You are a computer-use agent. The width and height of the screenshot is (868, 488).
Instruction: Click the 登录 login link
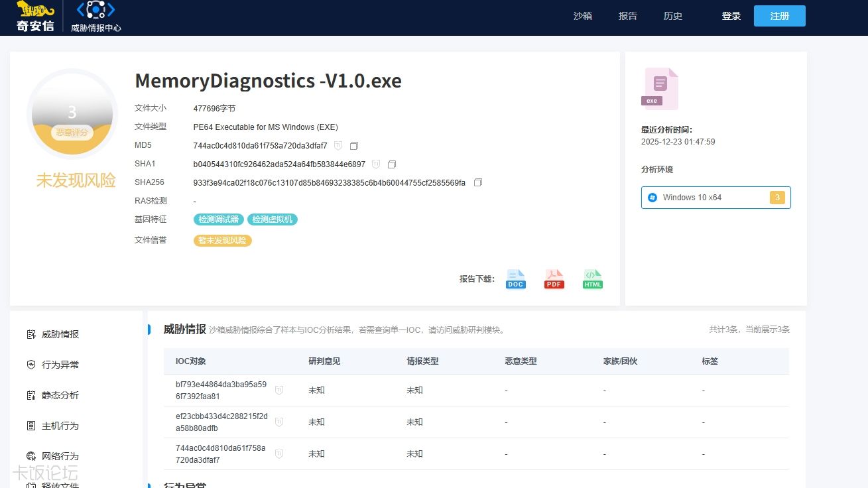click(731, 15)
